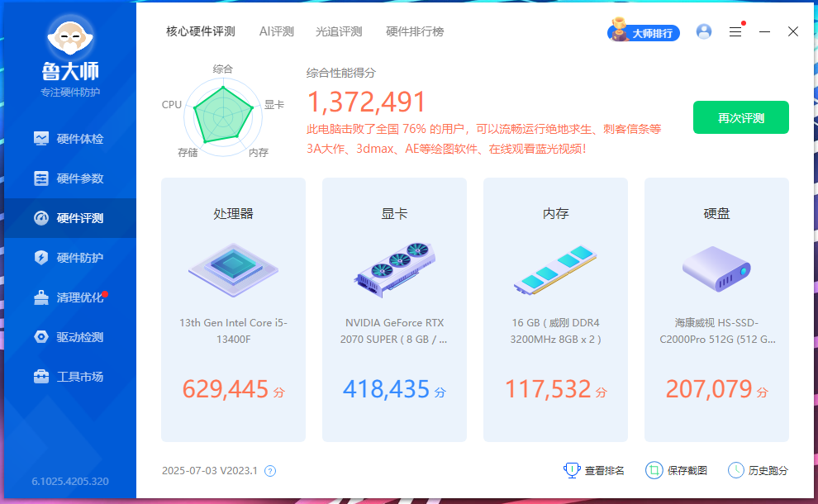Screen dimensions: 818x504
Task: Open the 硬件体检 monitor icon
Action: click(x=41, y=138)
